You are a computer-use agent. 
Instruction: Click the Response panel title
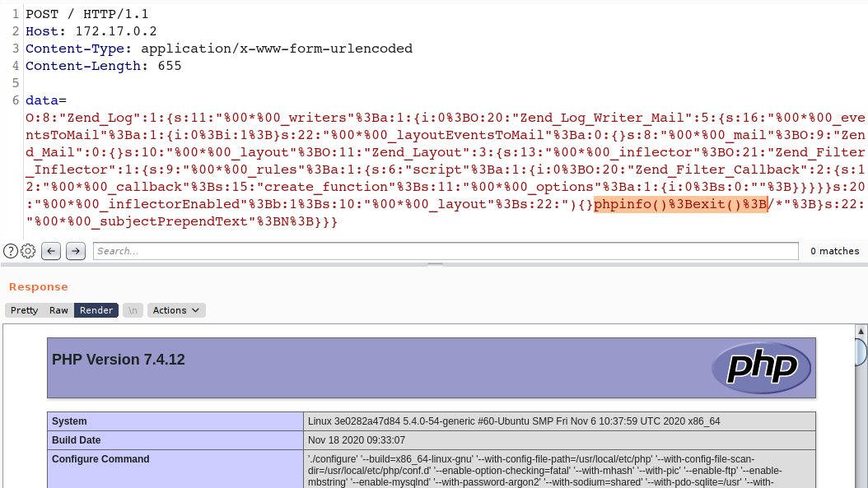(38, 286)
